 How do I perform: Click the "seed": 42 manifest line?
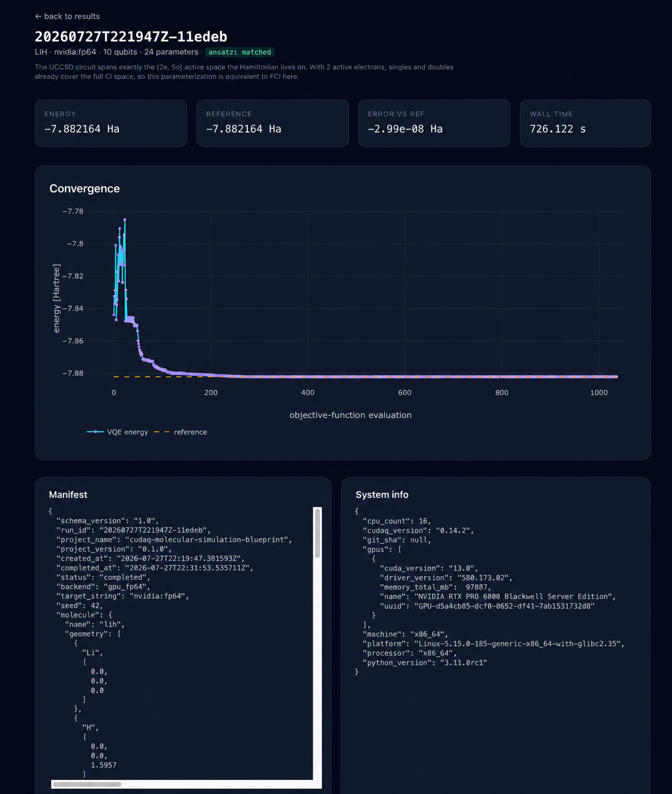pos(80,605)
